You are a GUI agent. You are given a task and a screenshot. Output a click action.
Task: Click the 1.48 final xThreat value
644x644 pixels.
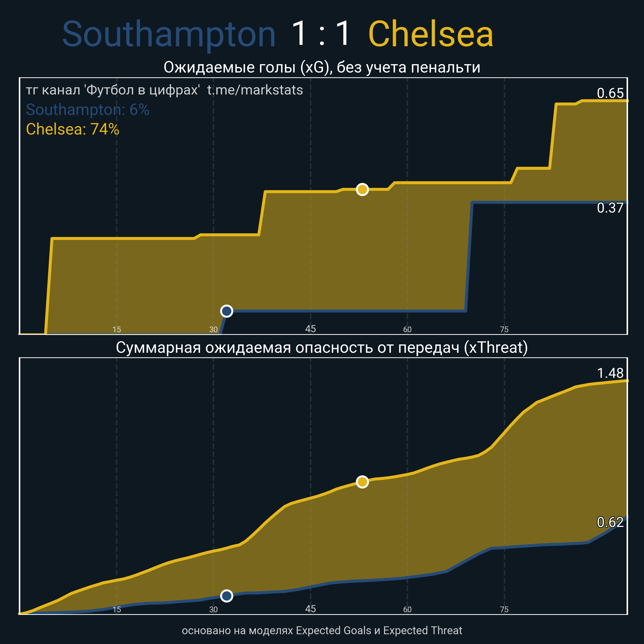click(x=610, y=373)
